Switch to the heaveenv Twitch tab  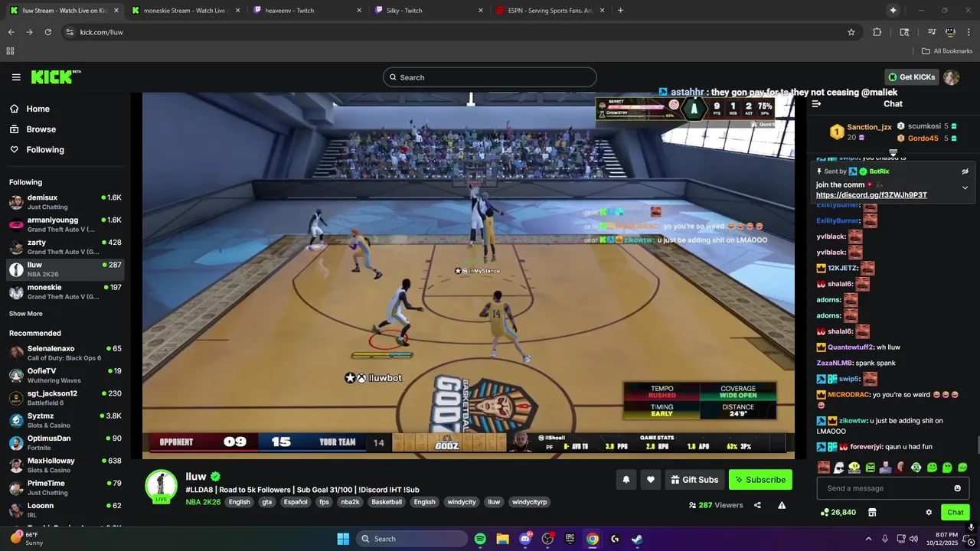point(308,11)
